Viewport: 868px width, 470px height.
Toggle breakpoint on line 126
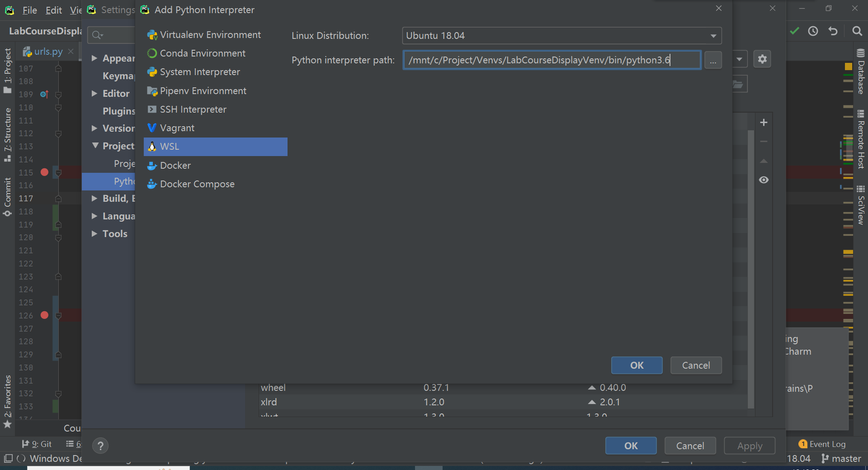44,315
